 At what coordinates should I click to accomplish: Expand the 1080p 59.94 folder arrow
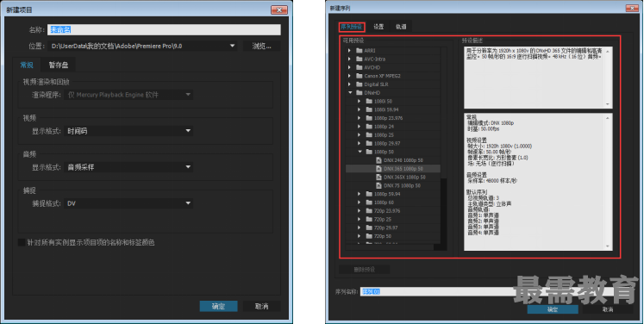360,194
